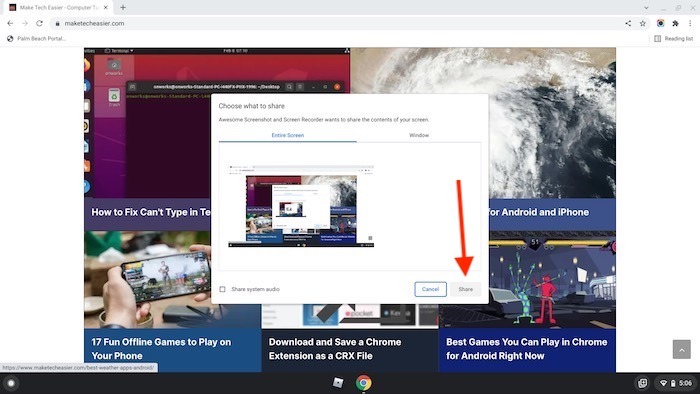Click Cancel in the share dialog
Image resolution: width=700 pixels, height=394 pixels.
pyautogui.click(x=430, y=289)
